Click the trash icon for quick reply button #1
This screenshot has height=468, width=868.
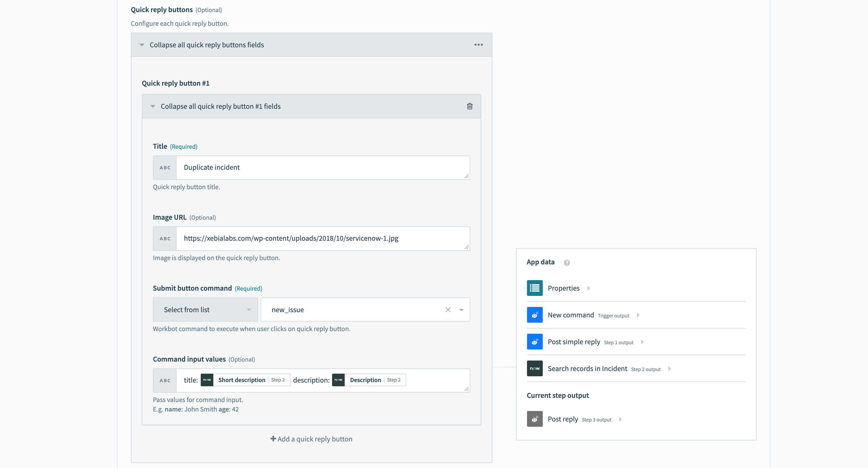tap(469, 106)
